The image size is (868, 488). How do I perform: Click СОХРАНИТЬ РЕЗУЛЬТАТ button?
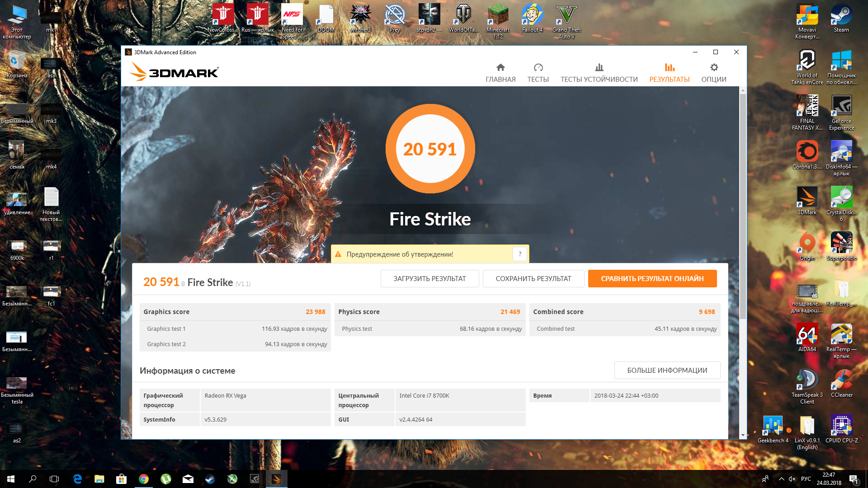click(x=533, y=278)
